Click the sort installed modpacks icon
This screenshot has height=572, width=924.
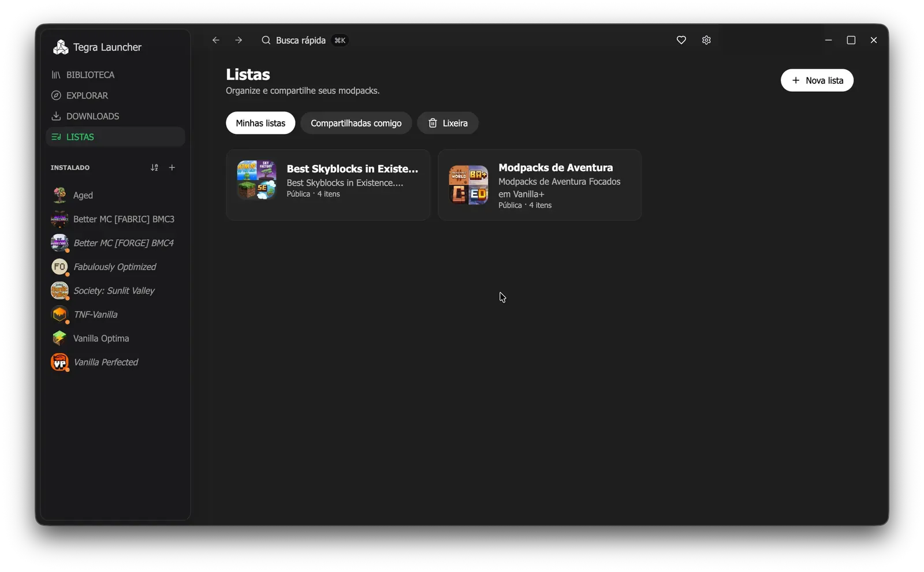point(154,167)
